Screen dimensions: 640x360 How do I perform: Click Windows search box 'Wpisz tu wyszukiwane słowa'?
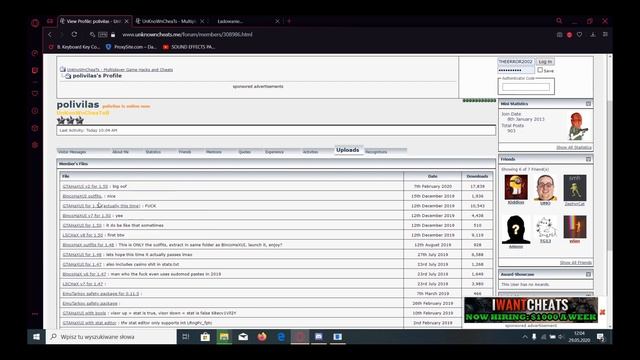pos(111,337)
